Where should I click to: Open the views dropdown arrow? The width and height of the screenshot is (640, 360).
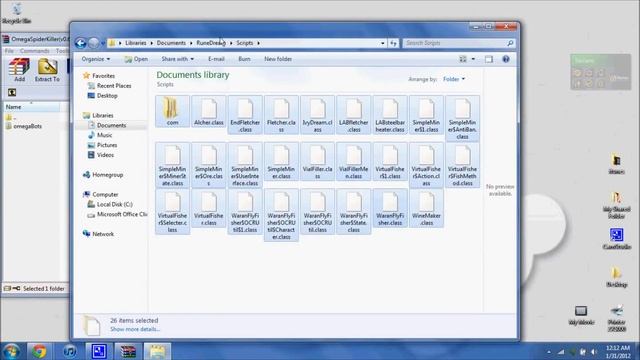click(473, 59)
